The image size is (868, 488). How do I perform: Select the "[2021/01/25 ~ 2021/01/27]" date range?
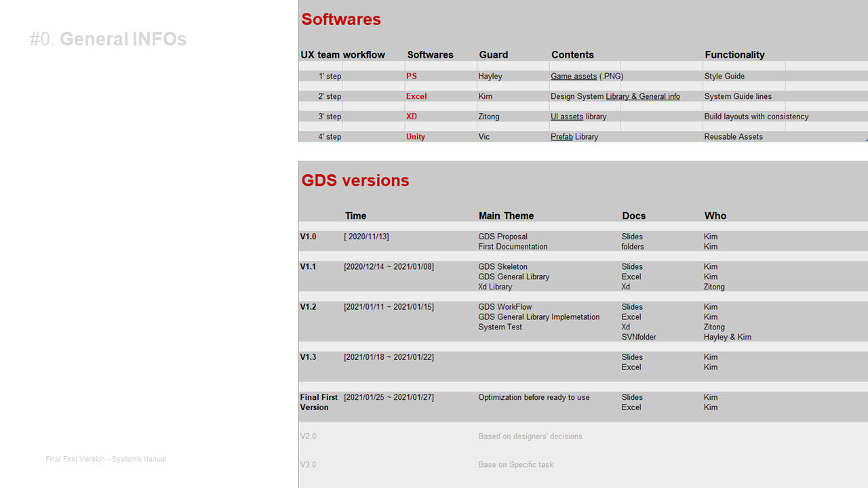click(x=389, y=397)
